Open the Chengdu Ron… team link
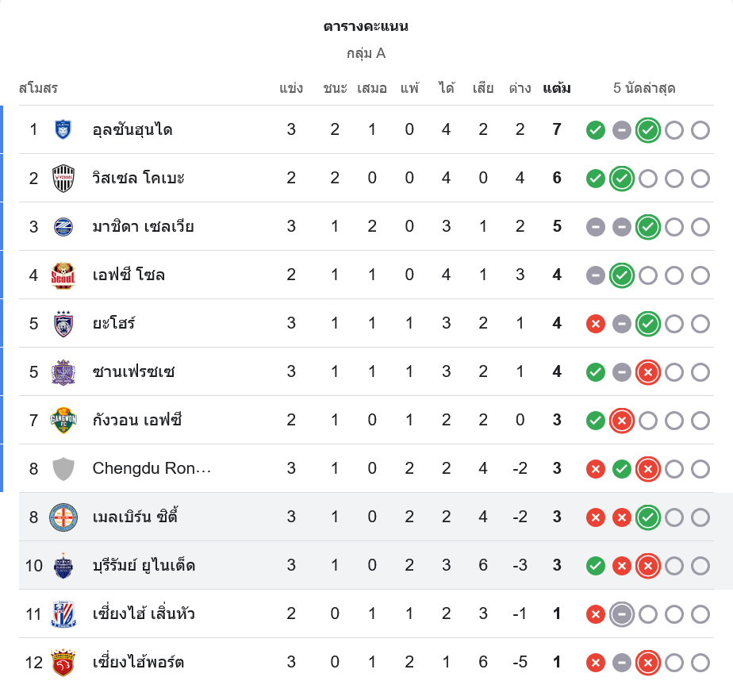This screenshot has width=733, height=700. [x=152, y=469]
